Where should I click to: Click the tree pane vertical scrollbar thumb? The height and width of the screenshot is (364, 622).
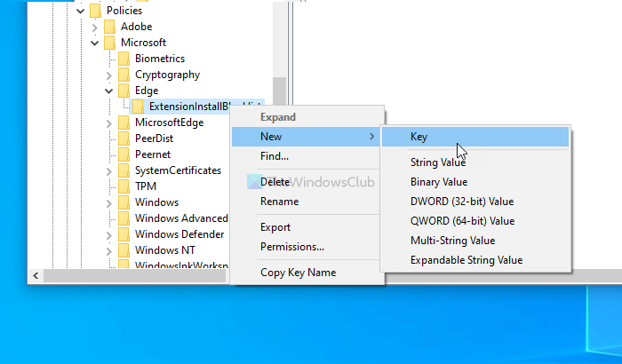tap(280, 91)
